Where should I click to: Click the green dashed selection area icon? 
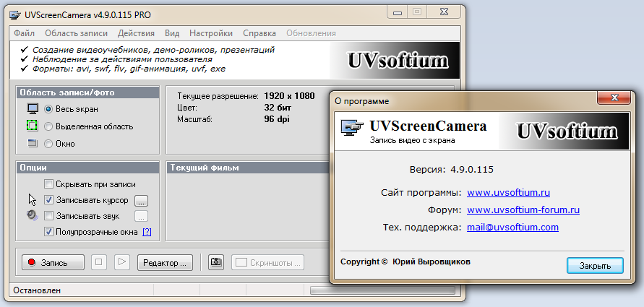(x=33, y=126)
